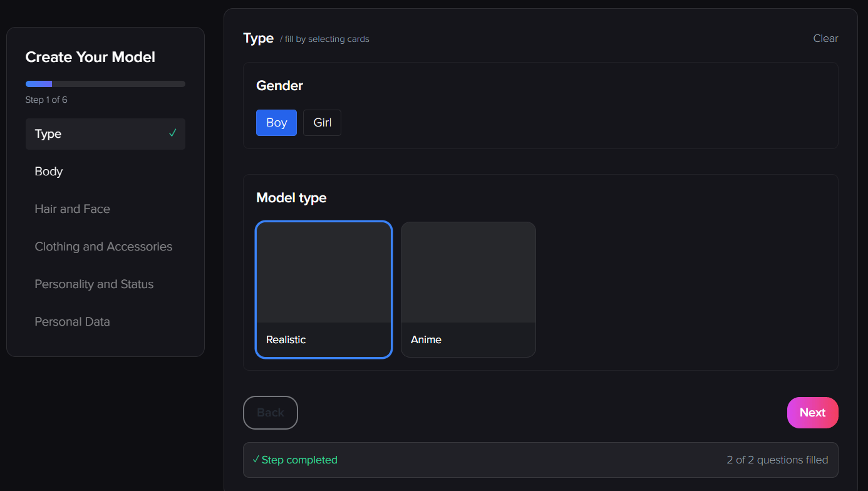Viewport: 868px width, 491px height.
Task: Click the step progress bar
Action: tap(105, 84)
